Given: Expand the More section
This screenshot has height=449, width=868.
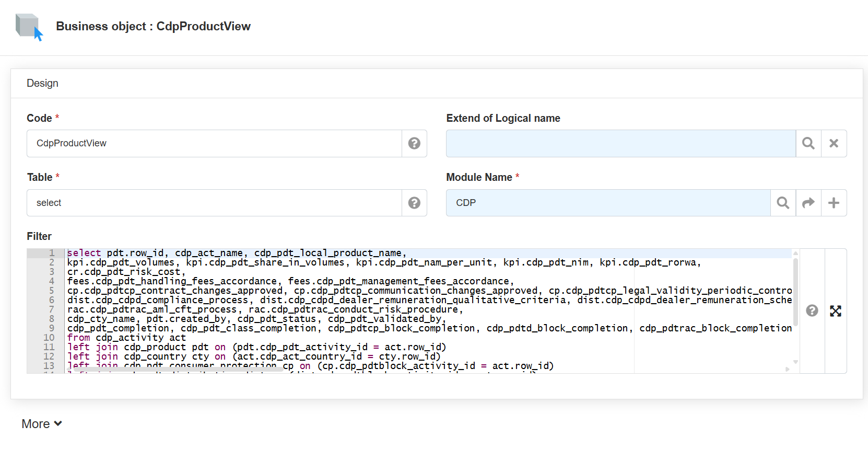Looking at the screenshot, I should point(42,424).
